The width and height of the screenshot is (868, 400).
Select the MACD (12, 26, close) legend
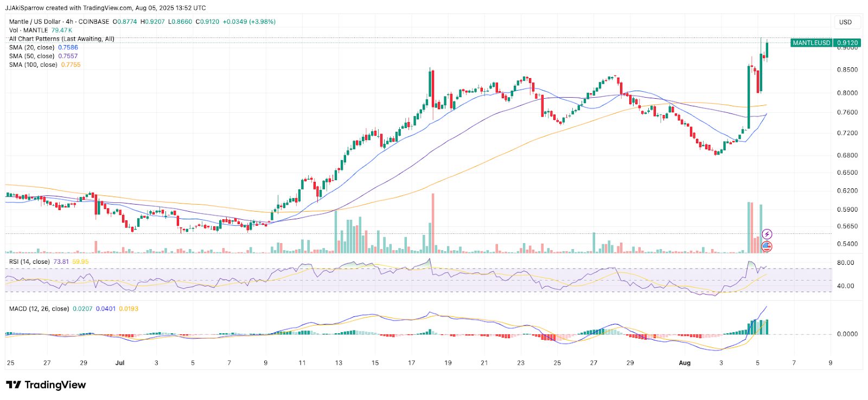(39, 309)
